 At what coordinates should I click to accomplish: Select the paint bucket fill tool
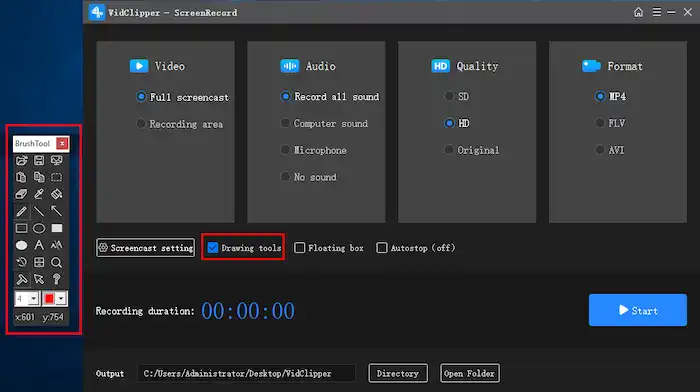57,194
